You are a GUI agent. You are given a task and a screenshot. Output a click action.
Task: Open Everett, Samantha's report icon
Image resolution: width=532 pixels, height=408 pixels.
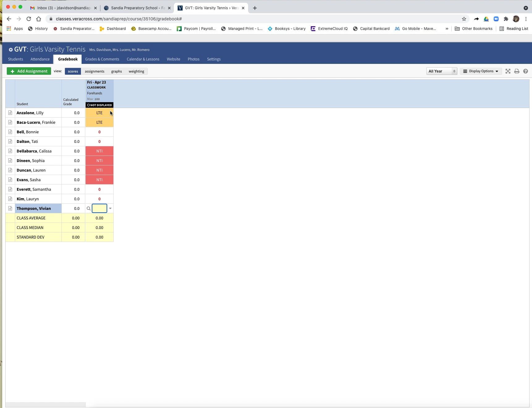[x=10, y=189]
